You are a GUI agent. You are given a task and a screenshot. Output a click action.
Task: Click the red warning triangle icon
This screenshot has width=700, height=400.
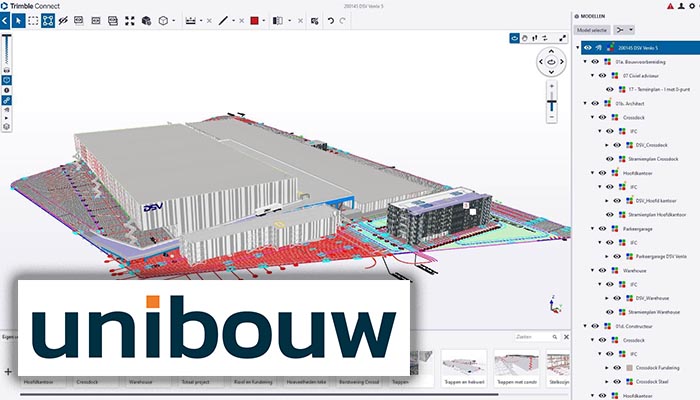pos(671,6)
